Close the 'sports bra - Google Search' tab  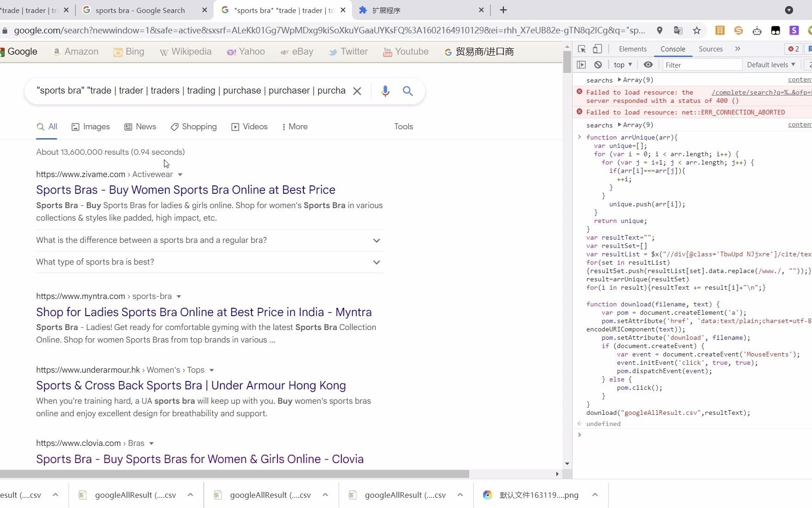(x=205, y=10)
